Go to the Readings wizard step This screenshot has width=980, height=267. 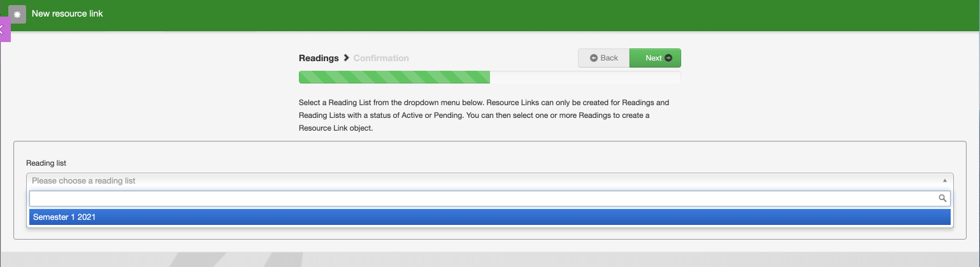click(319, 58)
